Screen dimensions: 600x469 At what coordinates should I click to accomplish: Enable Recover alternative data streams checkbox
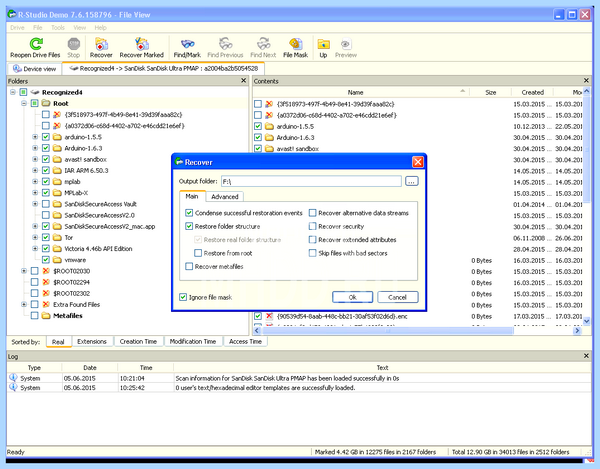(x=313, y=213)
